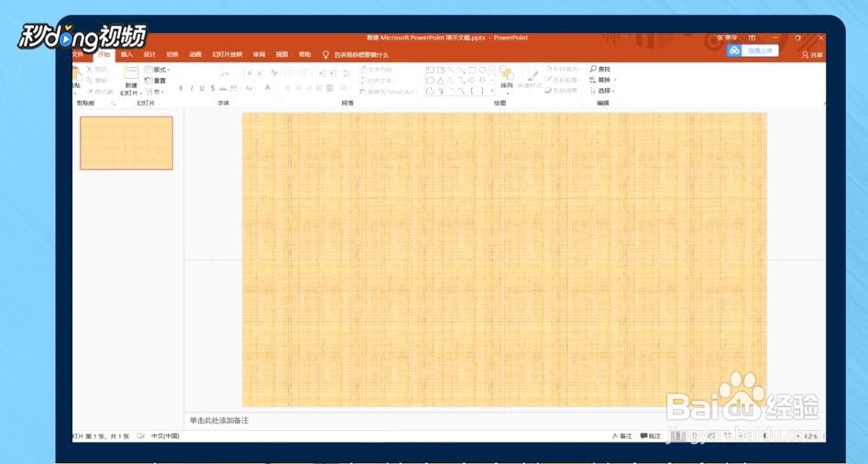Select the Rectangle shape in gallery
The height and width of the screenshot is (464, 868).
coord(472,71)
